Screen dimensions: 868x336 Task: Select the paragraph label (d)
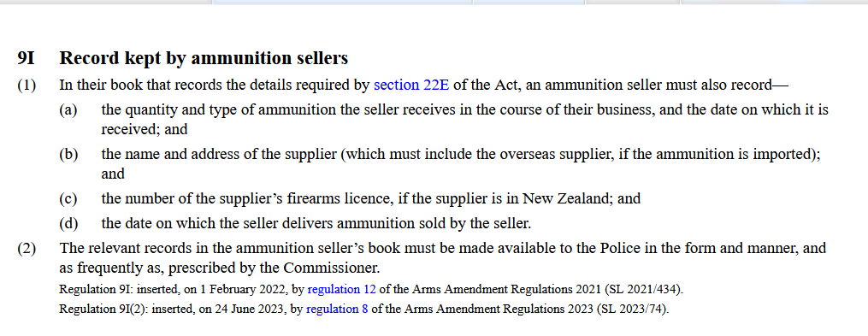[68, 224]
